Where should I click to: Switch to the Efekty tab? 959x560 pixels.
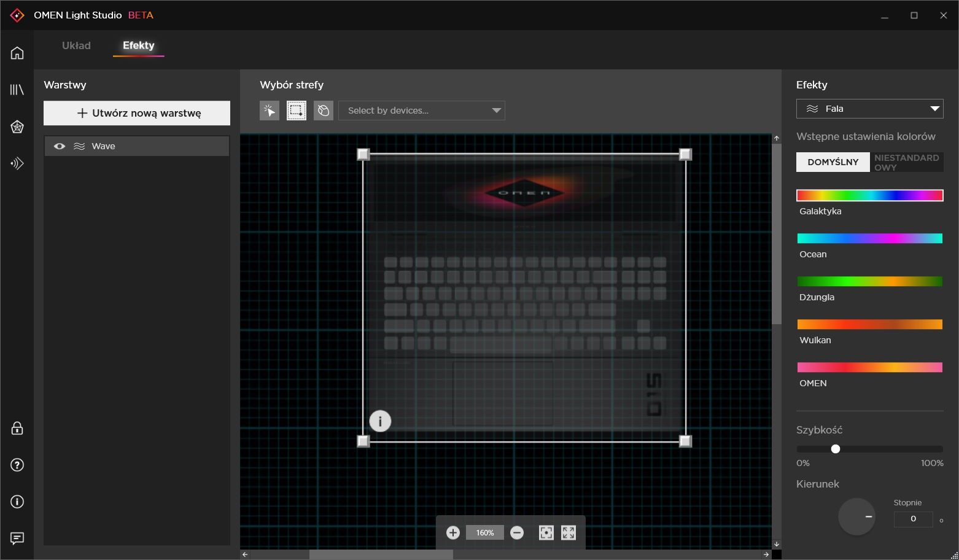click(x=139, y=45)
